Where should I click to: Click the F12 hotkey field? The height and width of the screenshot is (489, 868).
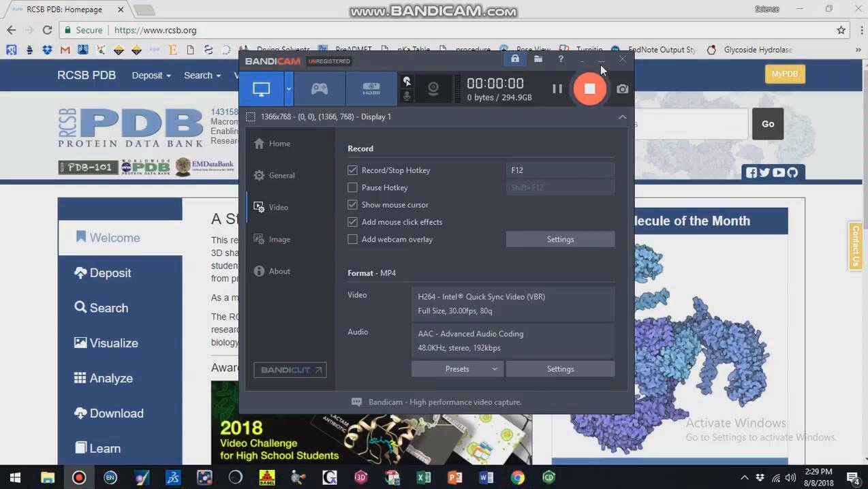coord(560,170)
